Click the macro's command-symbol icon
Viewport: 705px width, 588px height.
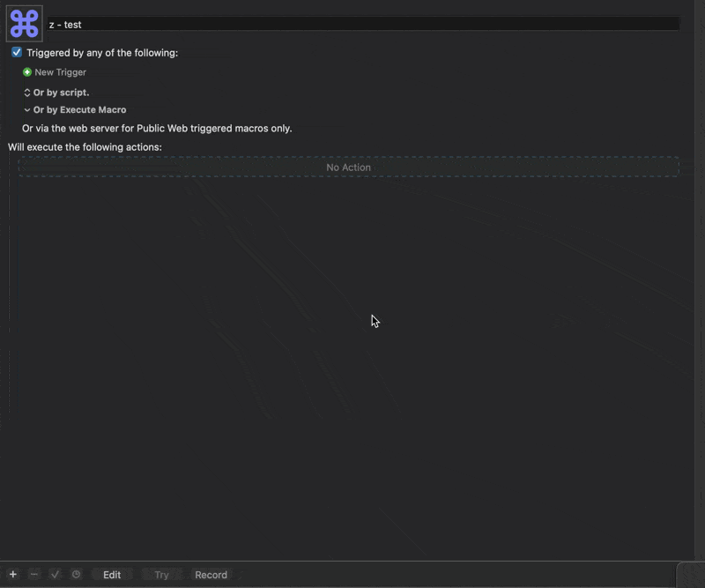(x=24, y=24)
